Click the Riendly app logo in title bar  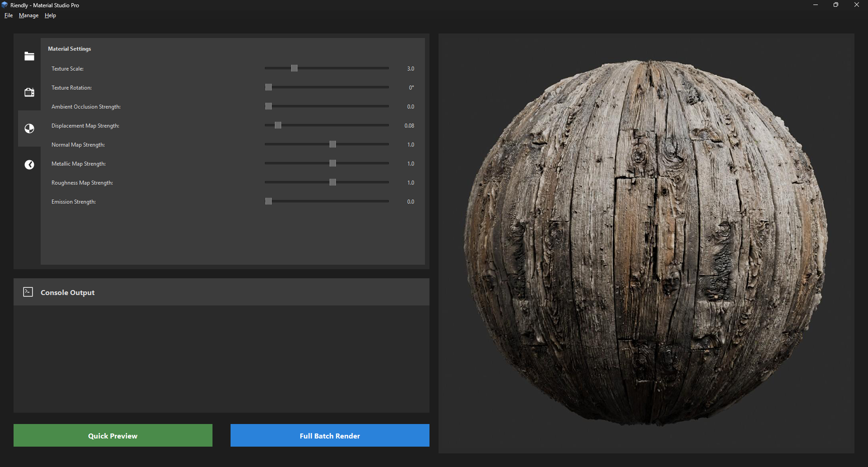coord(5,5)
